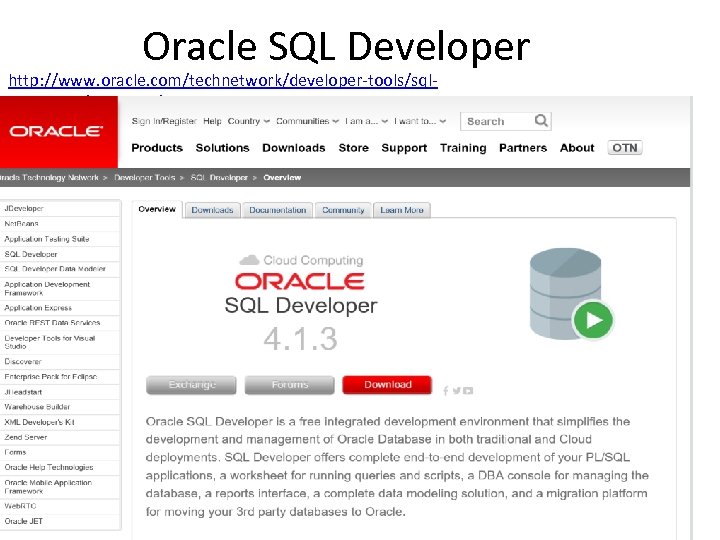Image resolution: width=720 pixels, height=540 pixels.
Task: Open SQL Developer Data Modeler sidebar link
Action: (60, 269)
